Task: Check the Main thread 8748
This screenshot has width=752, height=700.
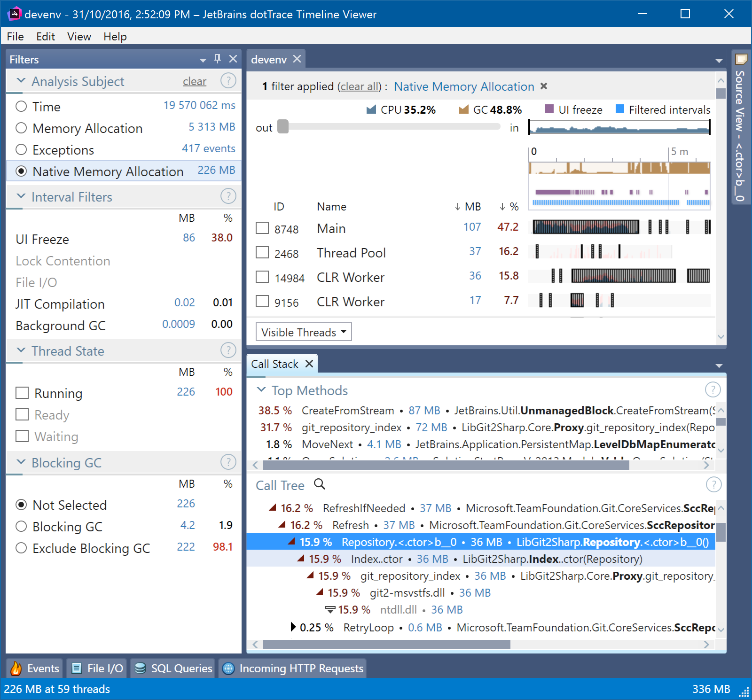Action: click(x=262, y=228)
